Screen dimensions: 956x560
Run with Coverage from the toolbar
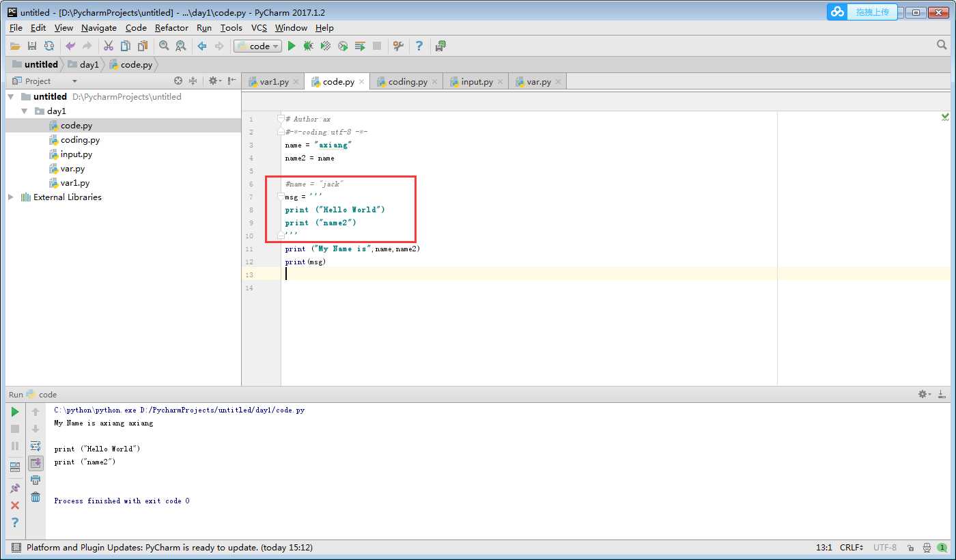pyautogui.click(x=326, y=46)
